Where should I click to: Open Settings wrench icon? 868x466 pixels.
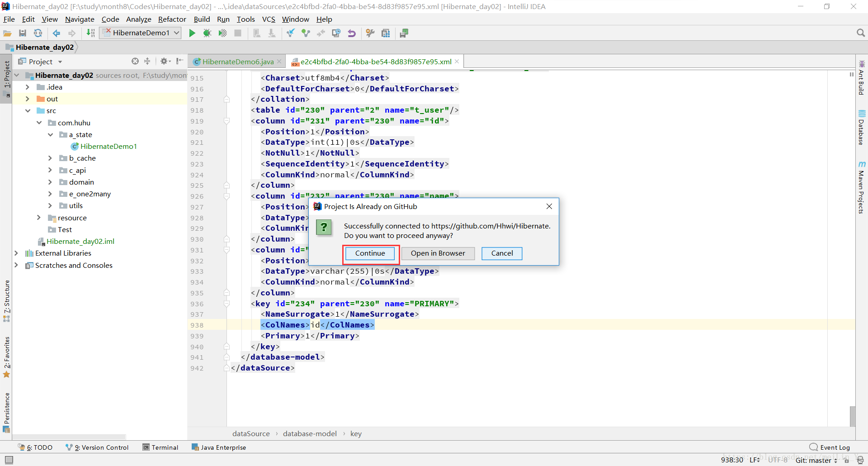click(x=370, y=33)
